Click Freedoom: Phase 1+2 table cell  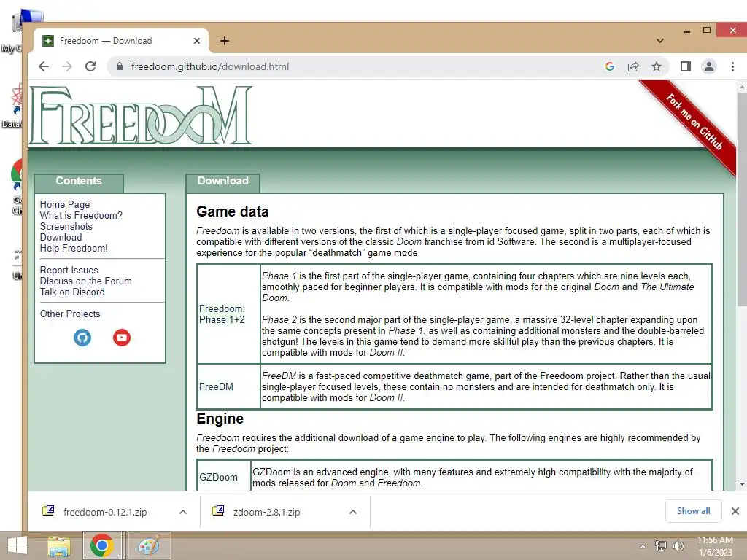pos(228,314)
